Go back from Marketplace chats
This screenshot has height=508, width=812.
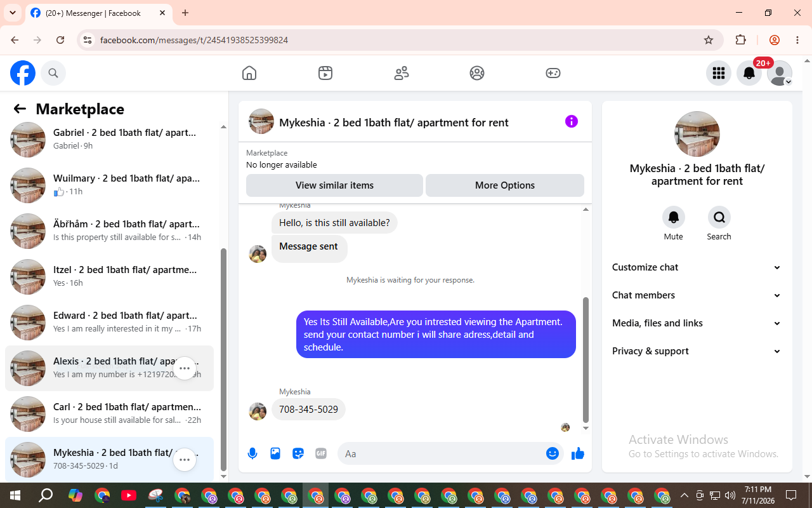[x=20, y=109]
